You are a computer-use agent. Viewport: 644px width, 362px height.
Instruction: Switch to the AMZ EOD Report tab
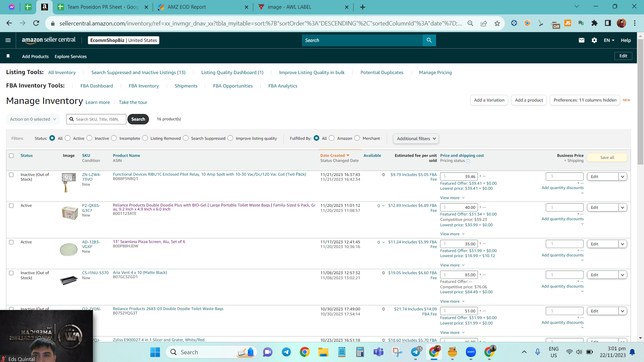pyautogui.click(x=203, y=7)
